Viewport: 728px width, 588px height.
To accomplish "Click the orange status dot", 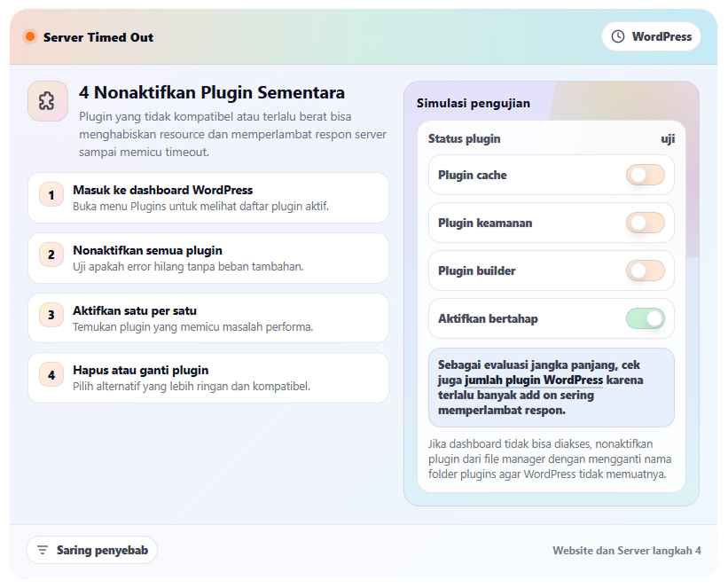I will click(x=30, y=37).
